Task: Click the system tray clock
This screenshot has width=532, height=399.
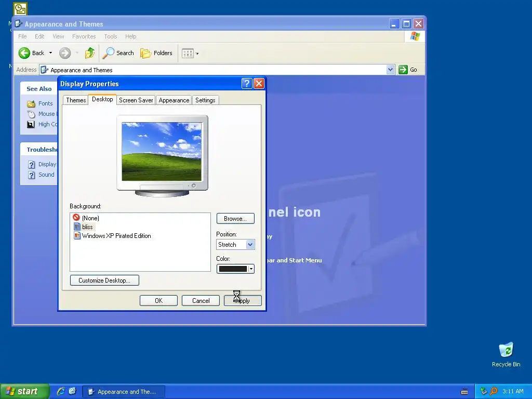Action: 513,392
